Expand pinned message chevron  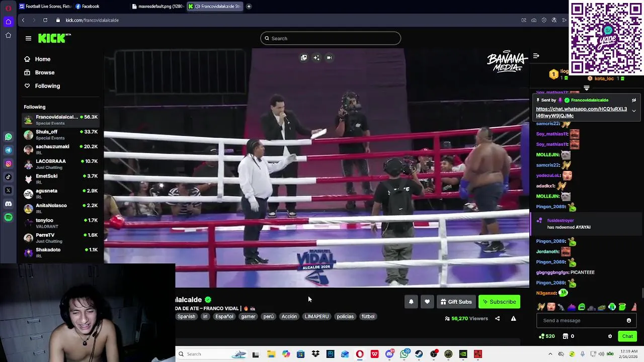pos(634,111)
